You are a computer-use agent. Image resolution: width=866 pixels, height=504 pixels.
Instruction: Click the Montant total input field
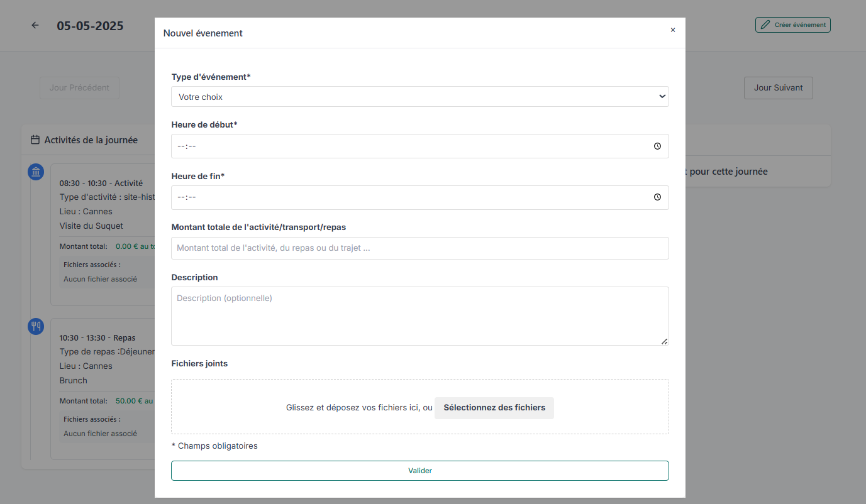[419, 248]
